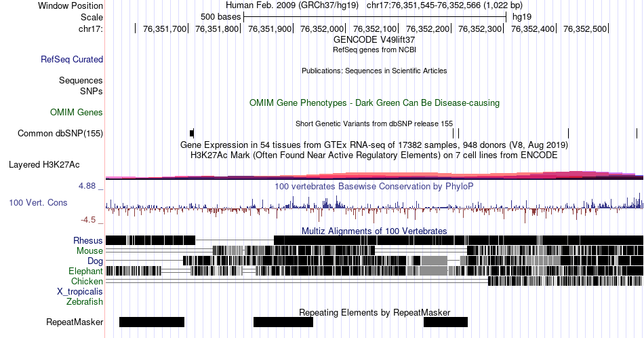
Task: Click the GENCODE V49lift37 track title
Action: [374, 39]
